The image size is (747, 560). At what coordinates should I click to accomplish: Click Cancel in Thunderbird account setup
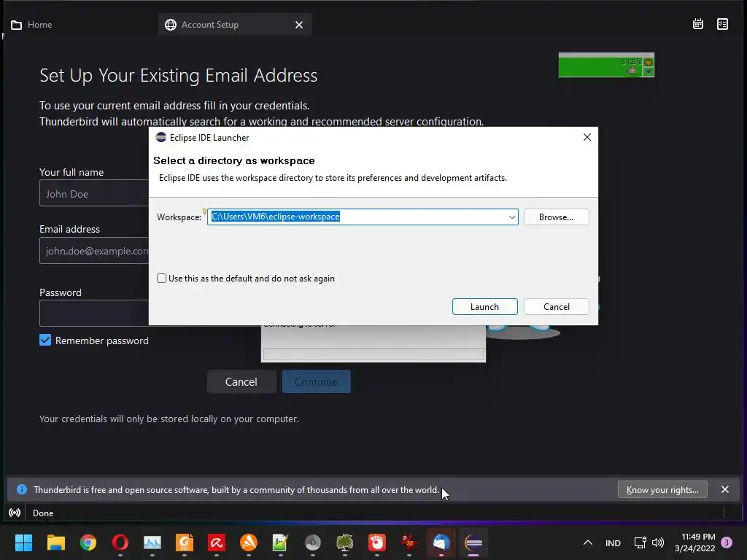pyautogui.click(x=241, y=381)
